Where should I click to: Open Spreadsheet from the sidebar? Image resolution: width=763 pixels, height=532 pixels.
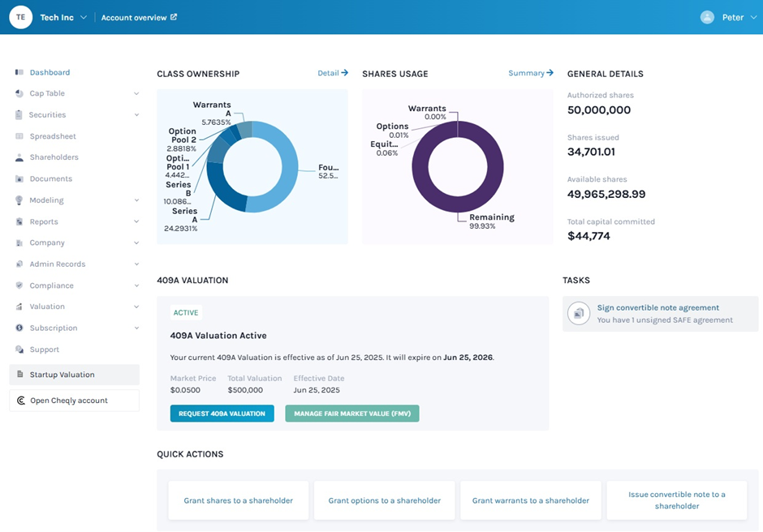click(53, 136)
